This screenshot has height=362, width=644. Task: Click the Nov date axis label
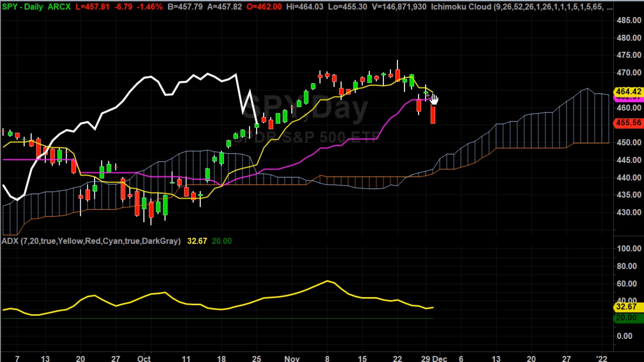click(x=292, y=358)
